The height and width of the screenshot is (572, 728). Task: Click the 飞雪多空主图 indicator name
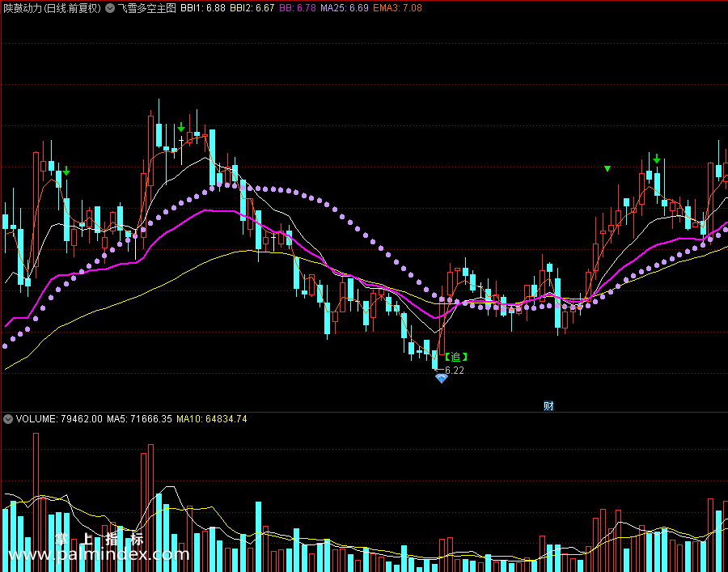146,8
